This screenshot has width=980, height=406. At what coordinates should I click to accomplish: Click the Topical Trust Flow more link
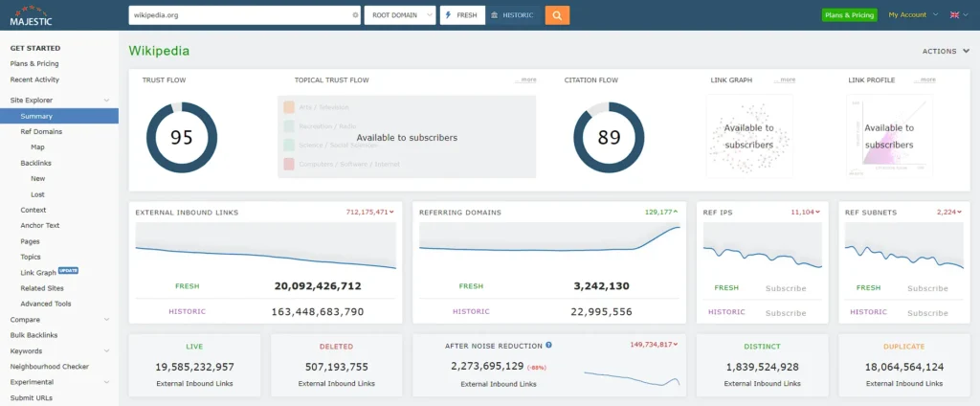click(x=525, y=80)
